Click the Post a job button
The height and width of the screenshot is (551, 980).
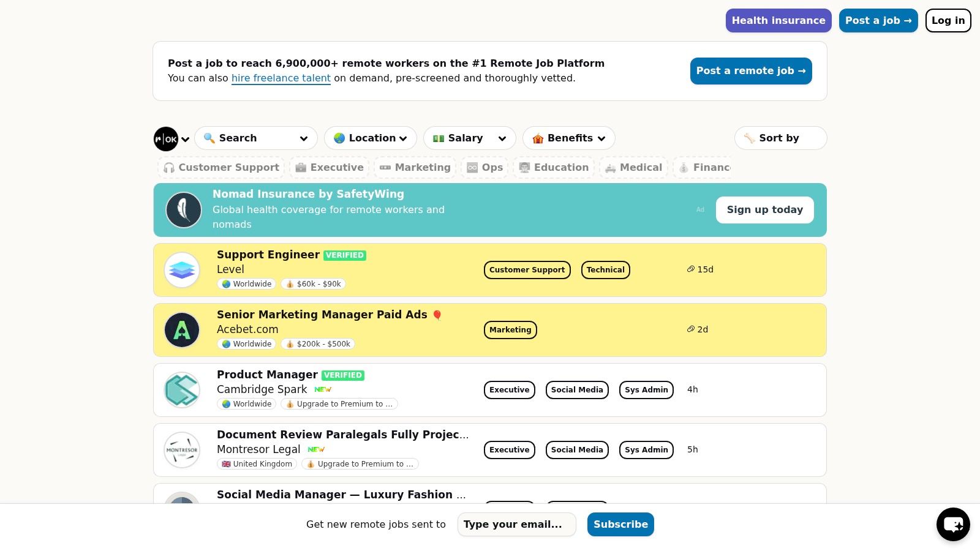click(878, 21)
